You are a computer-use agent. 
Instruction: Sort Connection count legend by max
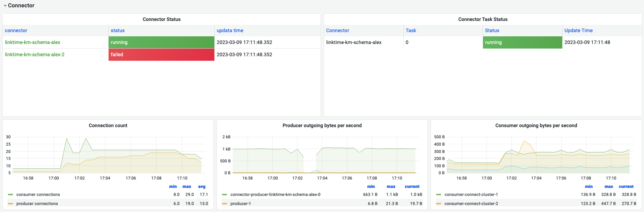pyautogui.click(x=187, y=187)
